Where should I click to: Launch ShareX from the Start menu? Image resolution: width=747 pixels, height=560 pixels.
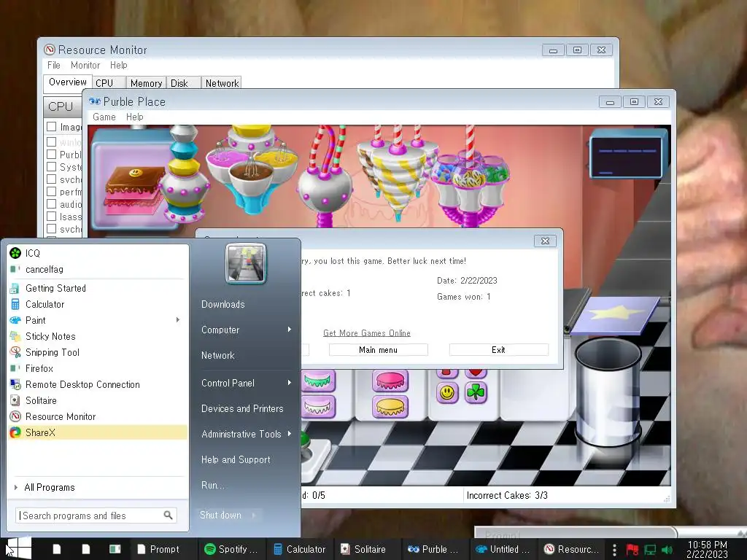point(98,432)
